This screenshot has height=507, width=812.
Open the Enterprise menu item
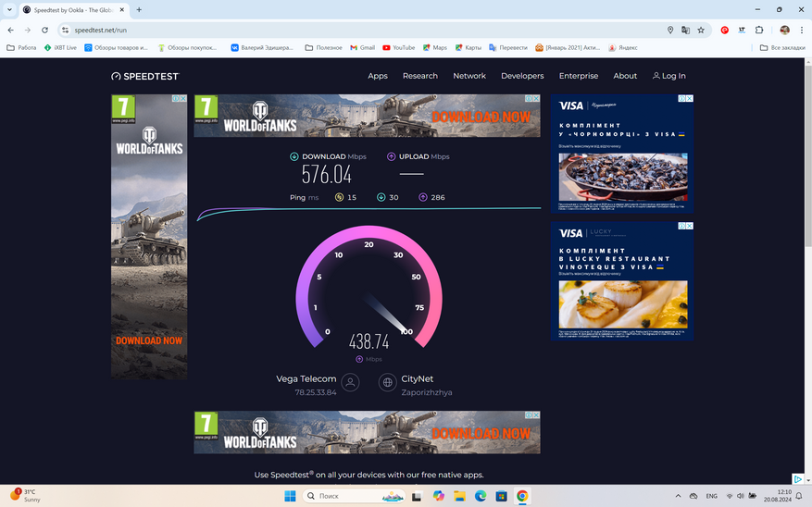point(579,76)
